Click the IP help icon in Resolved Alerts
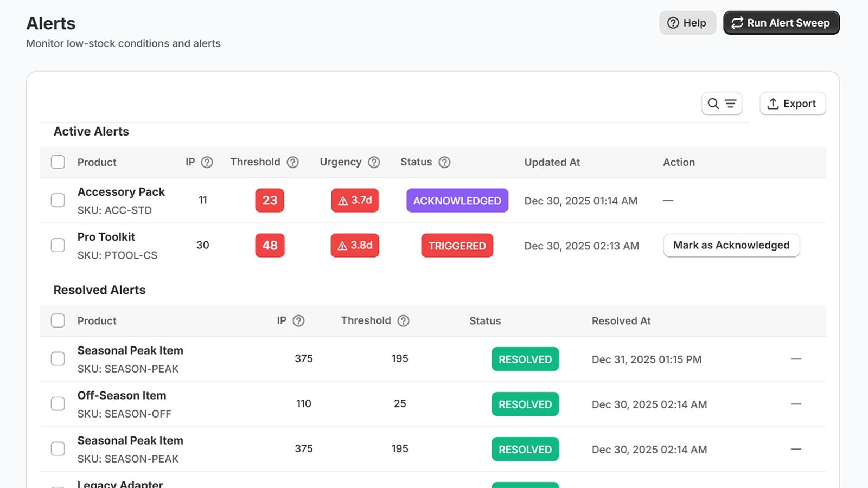The width and height of the screenshot is (868, 488). pos(299,320)
